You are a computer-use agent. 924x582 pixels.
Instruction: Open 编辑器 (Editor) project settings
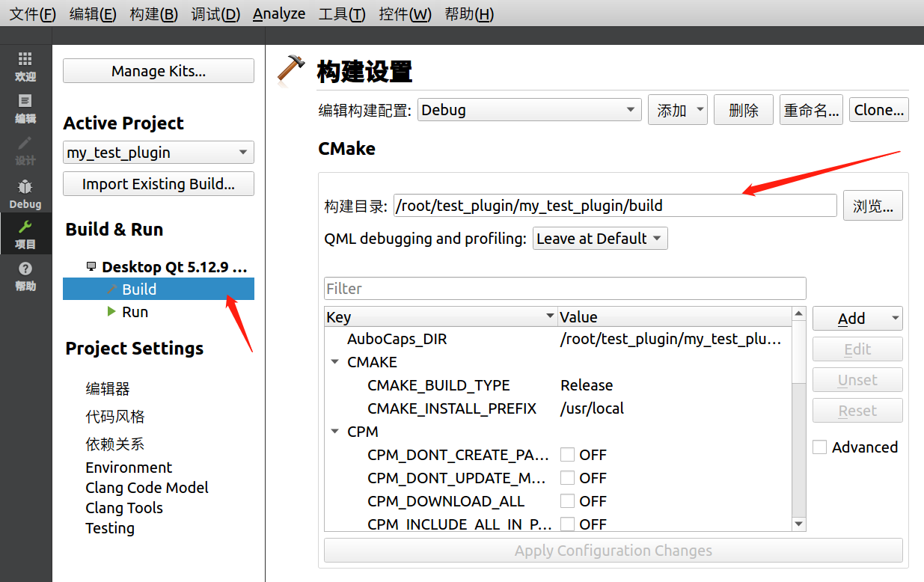(108, 389)
